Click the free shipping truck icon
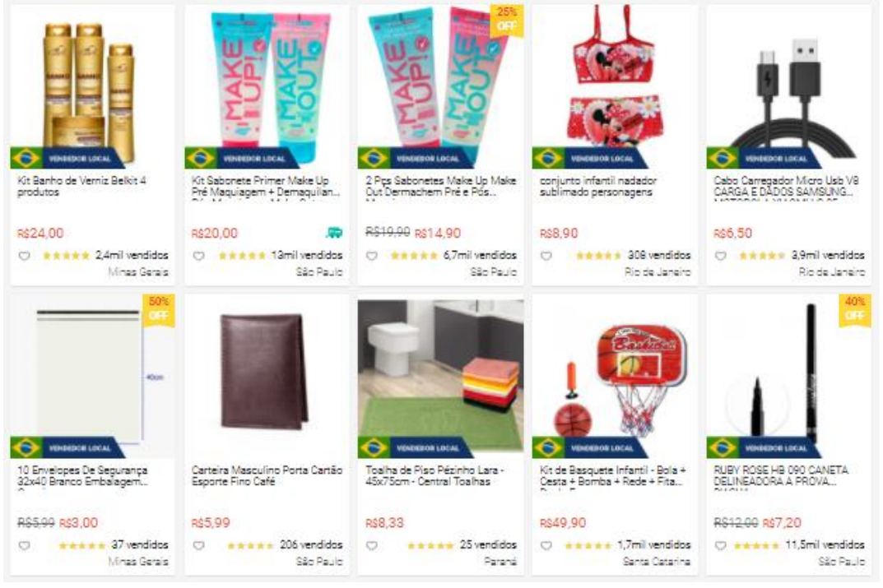This screenshot has width=883, height=588. (x=334, y=233)
